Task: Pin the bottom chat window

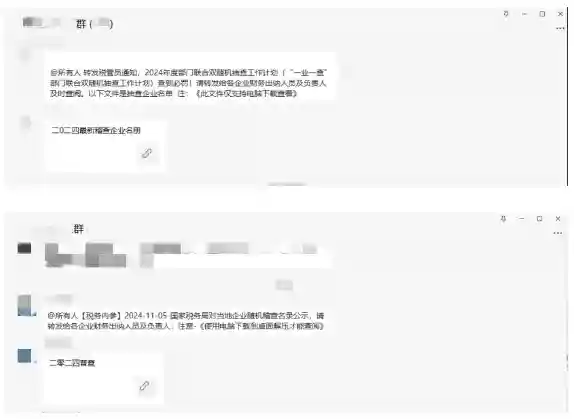Action: (503, 219)
